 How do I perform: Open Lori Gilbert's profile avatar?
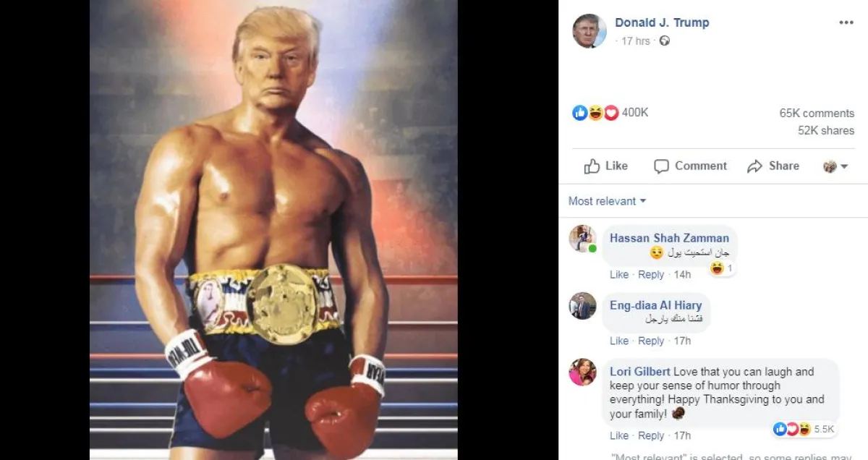582,372
